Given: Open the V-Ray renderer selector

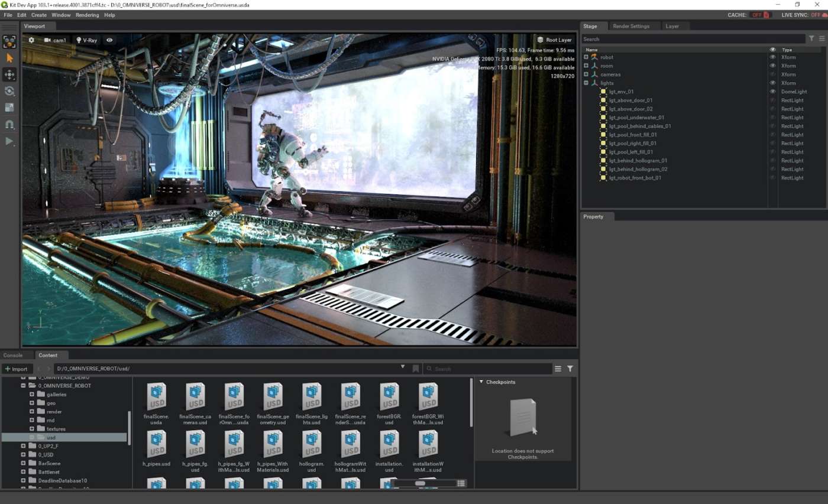Looking at the screenshot, I should 87,40.
